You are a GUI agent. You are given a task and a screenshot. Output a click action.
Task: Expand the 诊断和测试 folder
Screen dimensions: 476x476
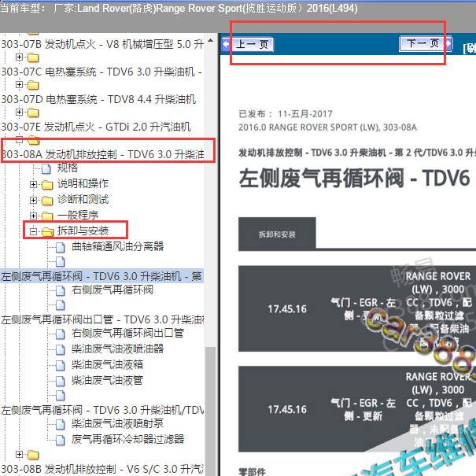33,200
